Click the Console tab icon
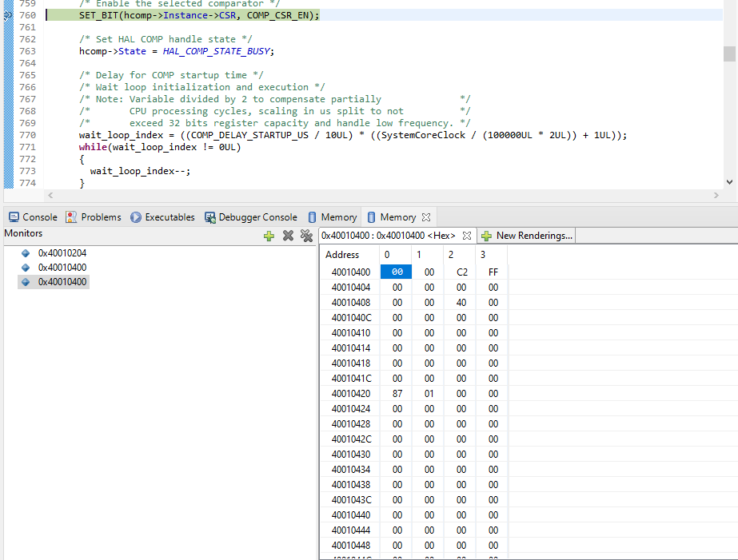This screenshot has width=738, height=560. [x=14, y=217]
